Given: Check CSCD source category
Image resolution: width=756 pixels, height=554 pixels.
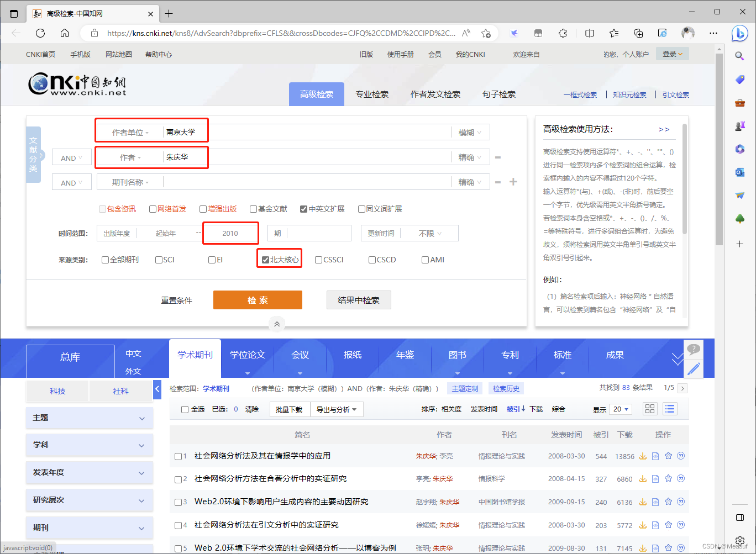Looking at the screenshot, I should 372,260.
